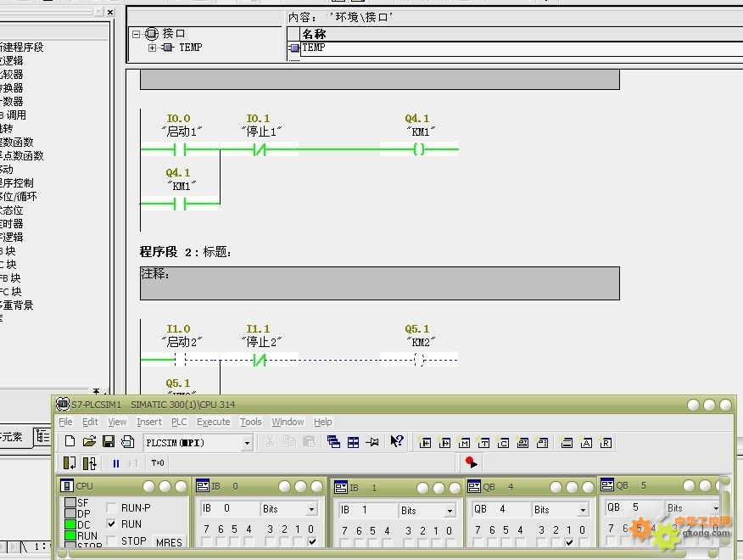Screen dimensions: 743x560
Task: Insert a generic variable window
Action: tap(522, 442)
